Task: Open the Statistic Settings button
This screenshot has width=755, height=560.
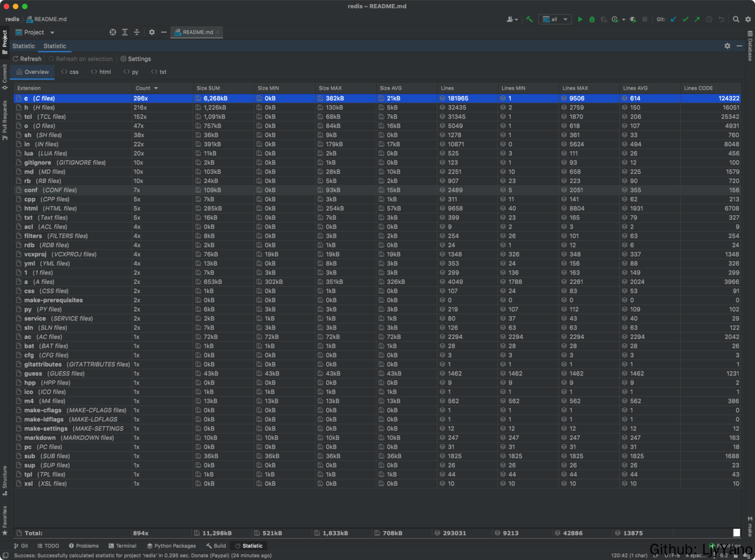Action: click(136, 59)
